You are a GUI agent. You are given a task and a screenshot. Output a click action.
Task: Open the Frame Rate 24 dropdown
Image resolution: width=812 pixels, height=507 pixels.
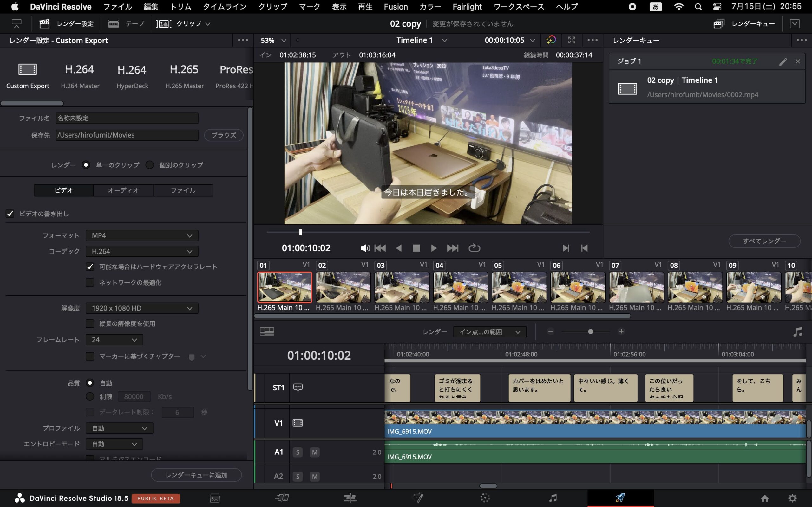114,340
